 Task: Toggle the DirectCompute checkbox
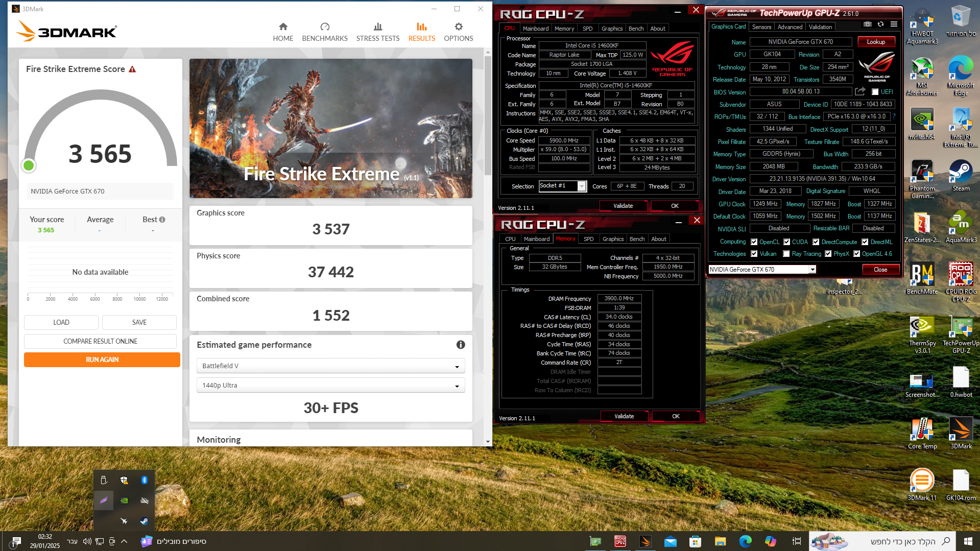pos(816,242)
